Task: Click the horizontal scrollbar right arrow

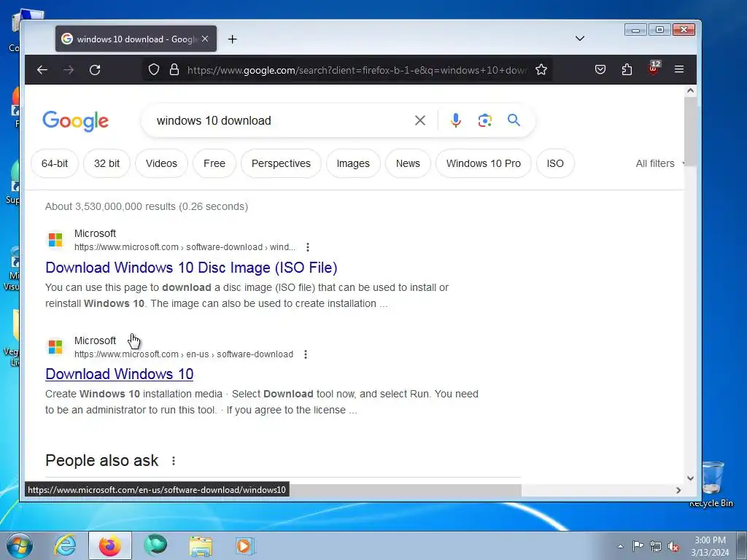Action: click(x=678, y=490)
